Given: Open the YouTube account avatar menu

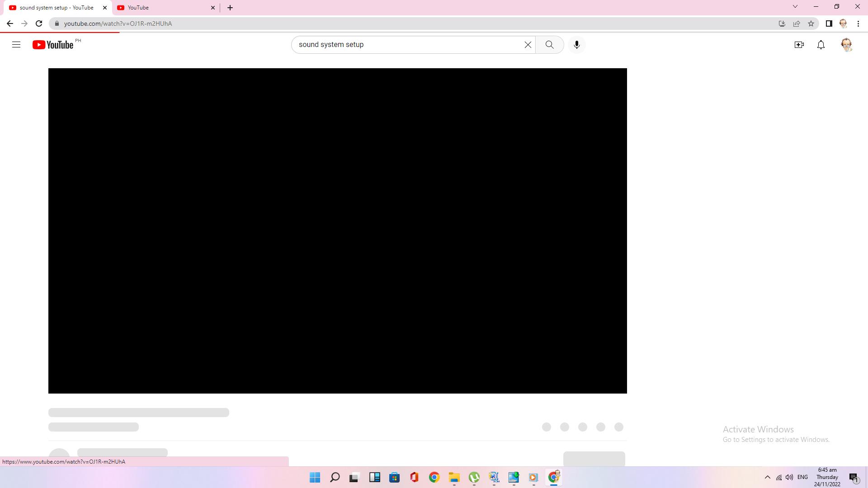Looking at the screenshot, I should tap(846, 45).
